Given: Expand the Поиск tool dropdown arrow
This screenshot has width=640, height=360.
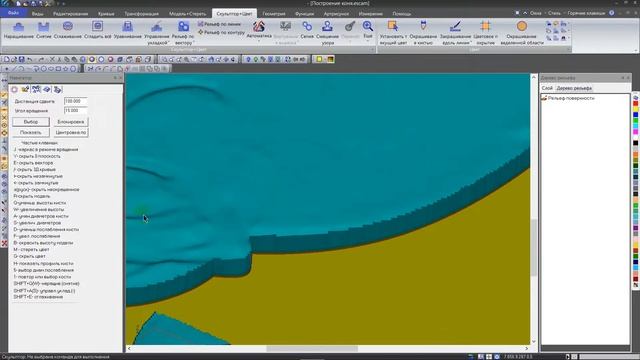Looking at the screenshot, I should tap(368, 41).
